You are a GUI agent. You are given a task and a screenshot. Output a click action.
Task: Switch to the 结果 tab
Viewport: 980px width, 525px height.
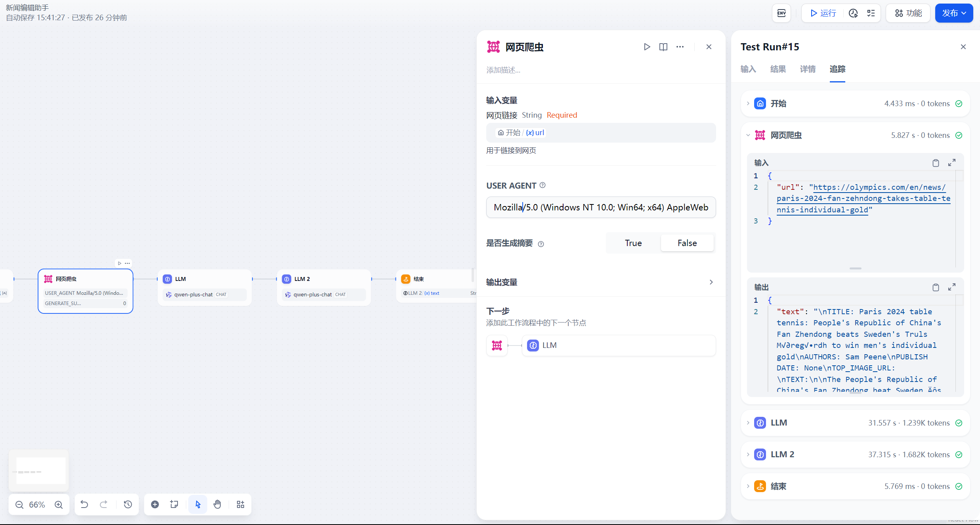(x=778, y=69)
